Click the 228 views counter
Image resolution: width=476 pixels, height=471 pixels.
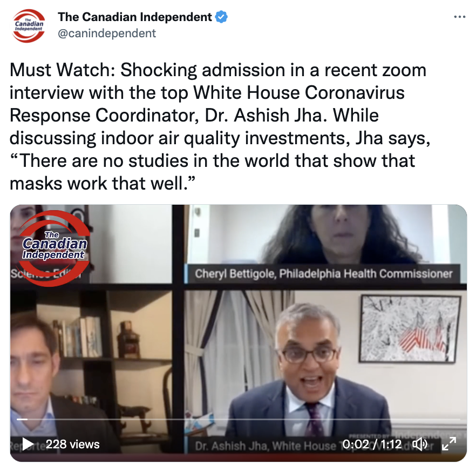[72, 444]
